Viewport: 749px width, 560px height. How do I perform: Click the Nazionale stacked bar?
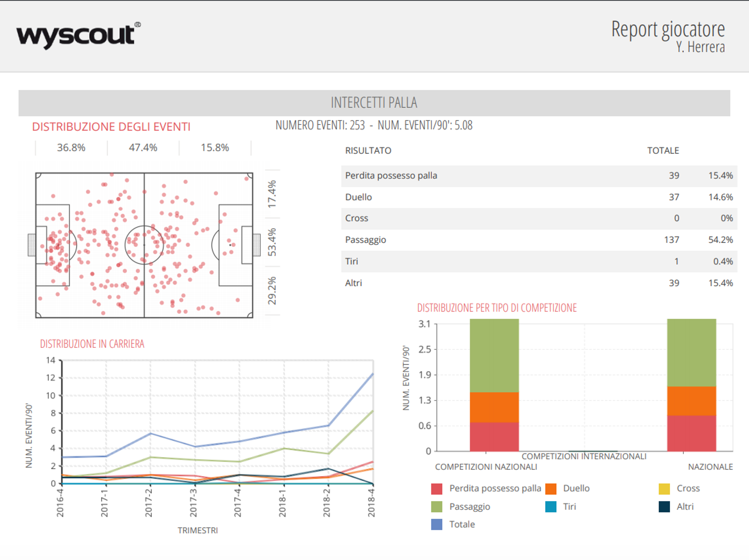pyautogui.click(x=691, y=385)
